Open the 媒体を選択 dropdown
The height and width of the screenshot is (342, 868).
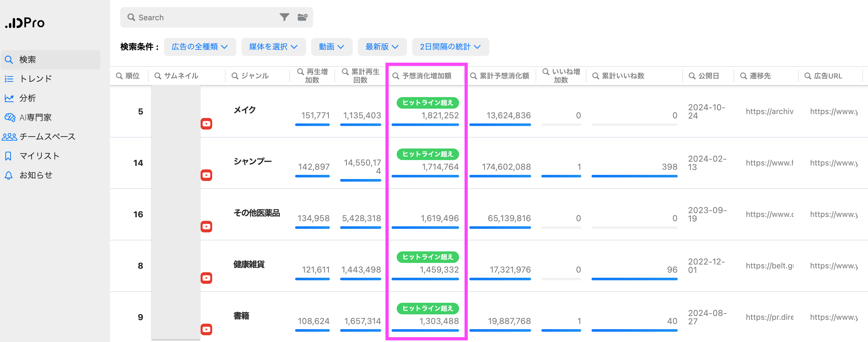pyautogui.click(x=273, y=47)
